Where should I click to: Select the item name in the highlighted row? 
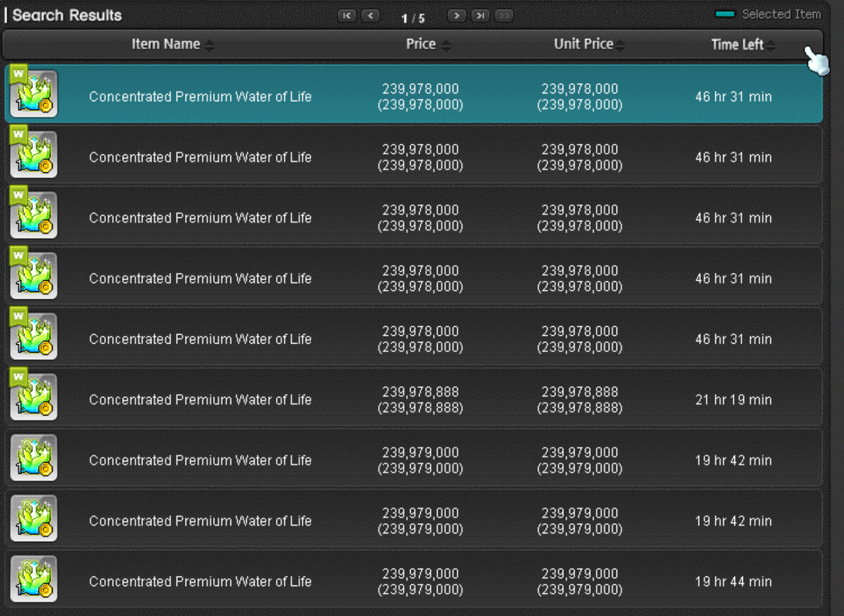[200, 96]
